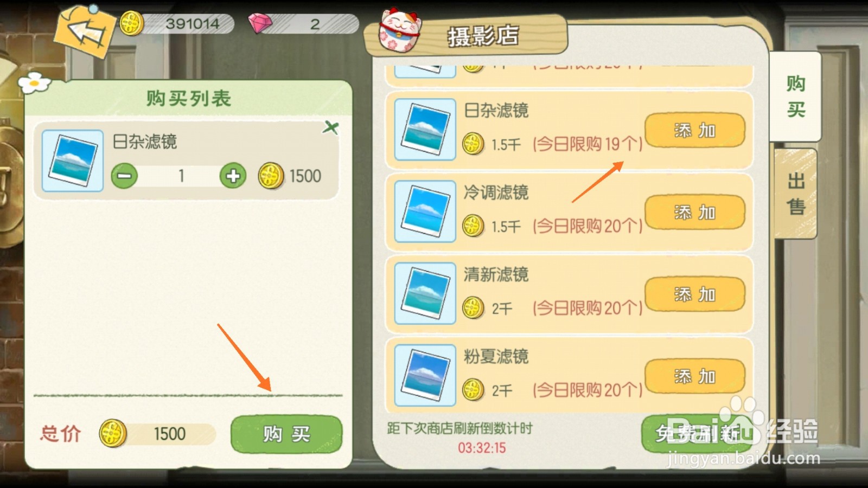Add 粉夏滤镜 using its 添加 button
Screen dimensions: 868x488
click(x=695, y=376)
